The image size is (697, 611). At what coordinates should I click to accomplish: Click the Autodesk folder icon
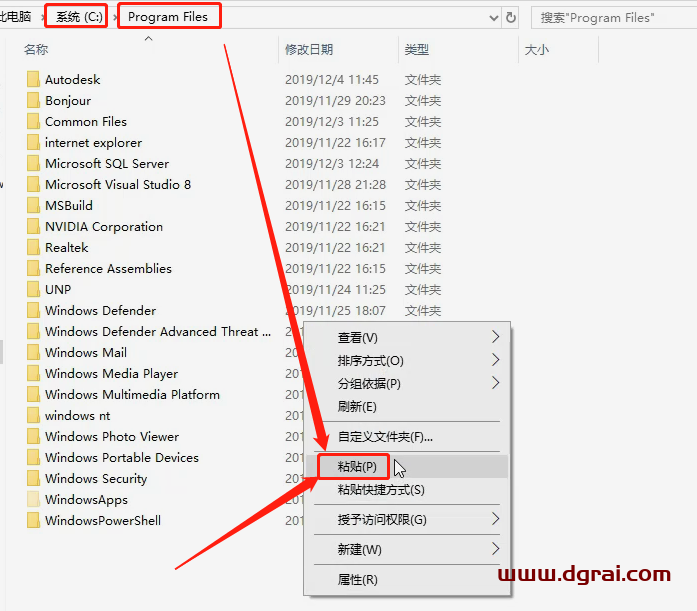(33, 80)
